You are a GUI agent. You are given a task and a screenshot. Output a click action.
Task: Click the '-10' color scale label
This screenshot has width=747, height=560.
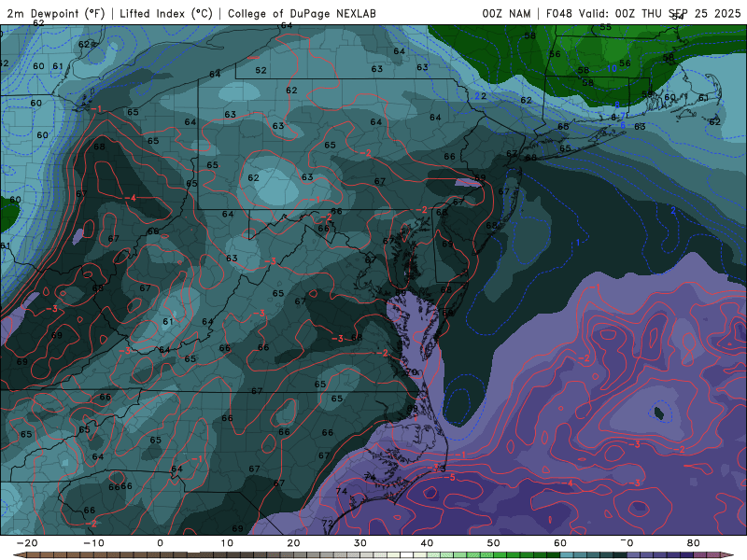pyautogui.click(x=92, y=543)
